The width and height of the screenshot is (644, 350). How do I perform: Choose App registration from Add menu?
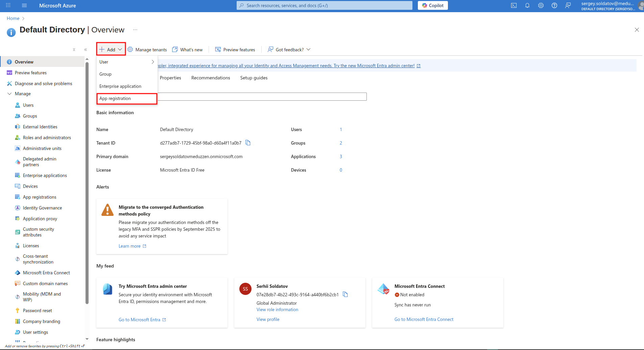click(127, 98)
